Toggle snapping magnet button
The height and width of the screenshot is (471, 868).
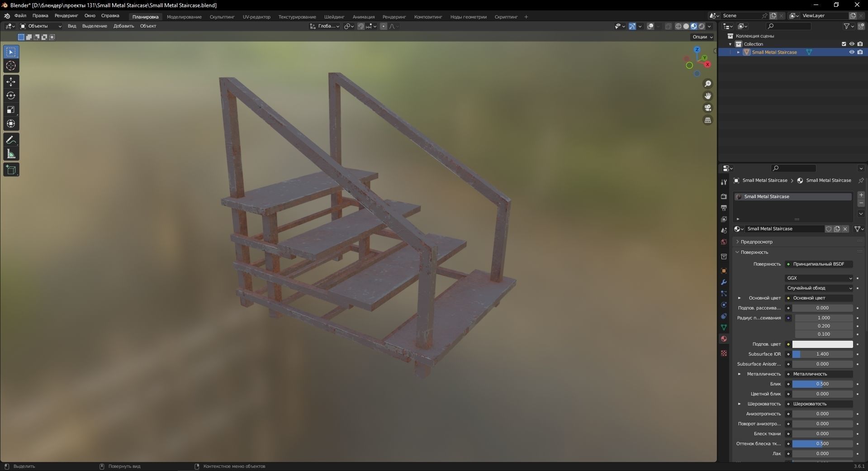point(360,26)
